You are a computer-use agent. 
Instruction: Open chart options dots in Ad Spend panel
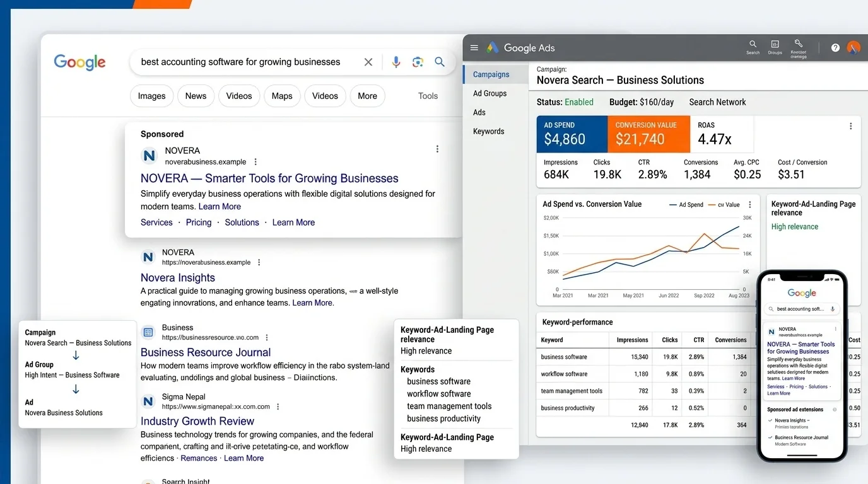[x=750, y=205]
